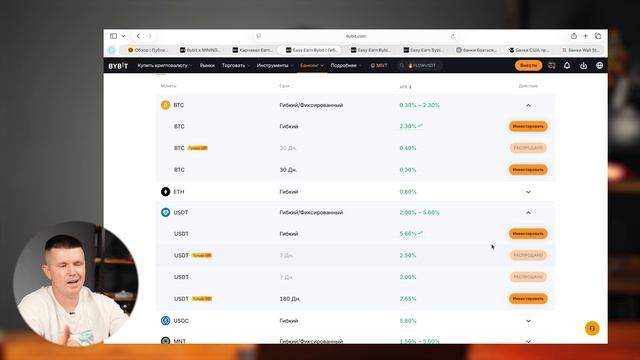This screenshot has width=640, height=360.
Task: Open the Рынки menu item
Action: 207,65
